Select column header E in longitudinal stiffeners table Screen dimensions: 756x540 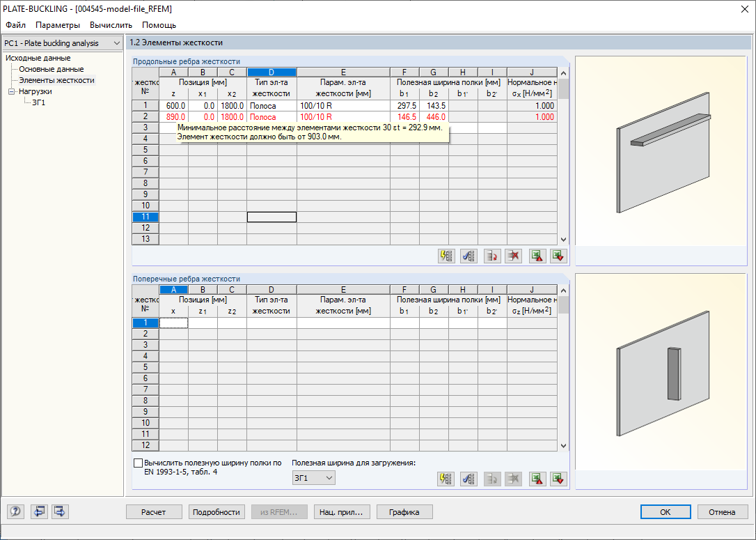pyautogui.click(x=343, y=72)
